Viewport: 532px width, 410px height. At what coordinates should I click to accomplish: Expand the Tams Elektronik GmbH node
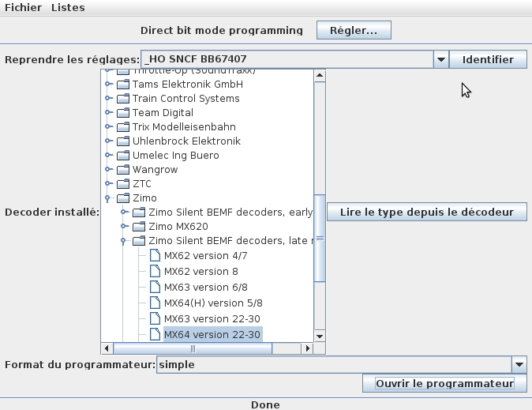(x=108, y=84)
